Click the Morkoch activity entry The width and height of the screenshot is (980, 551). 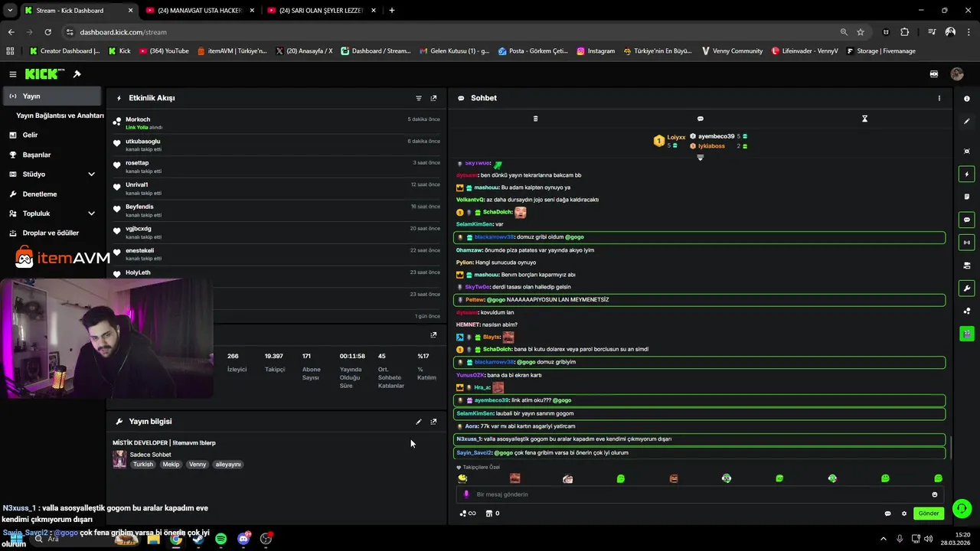pos(276,123)
